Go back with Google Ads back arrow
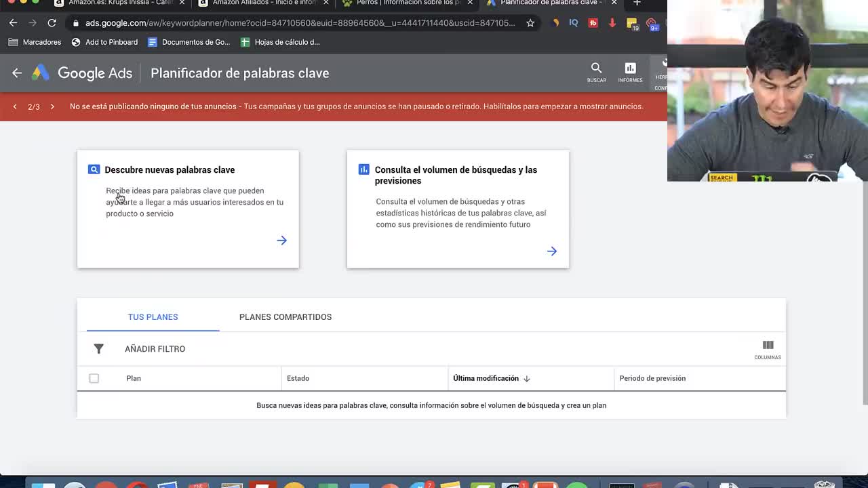 (17, 73)
